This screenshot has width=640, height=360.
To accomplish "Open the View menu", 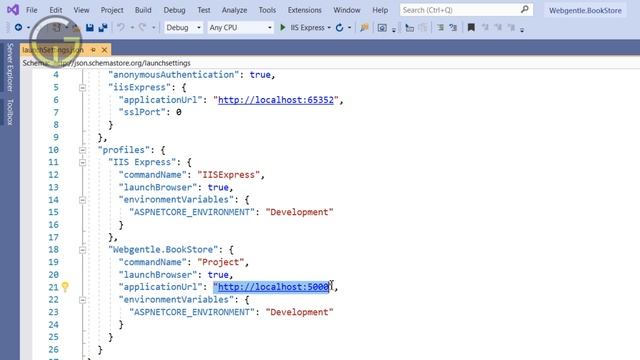I will tap(81, 10).
